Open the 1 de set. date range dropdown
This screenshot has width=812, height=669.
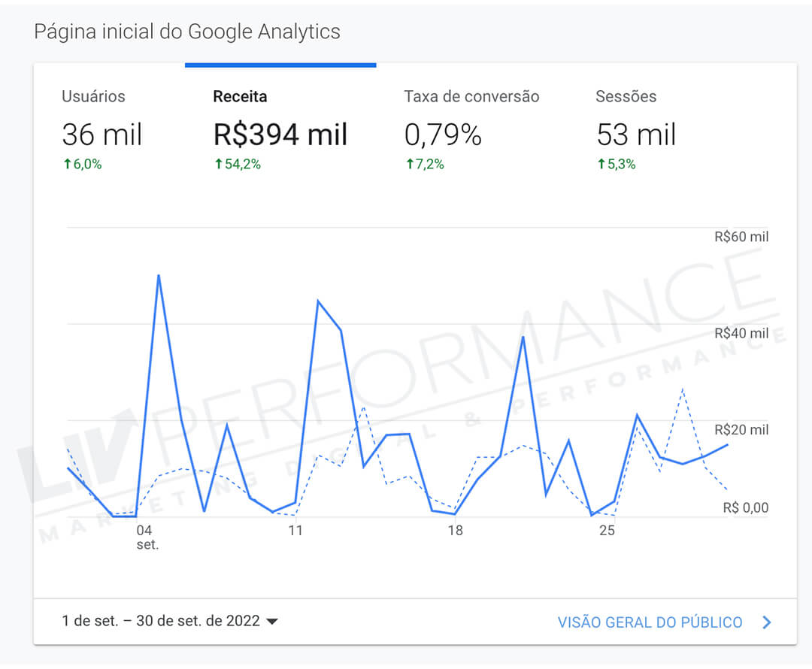point(170,622)
